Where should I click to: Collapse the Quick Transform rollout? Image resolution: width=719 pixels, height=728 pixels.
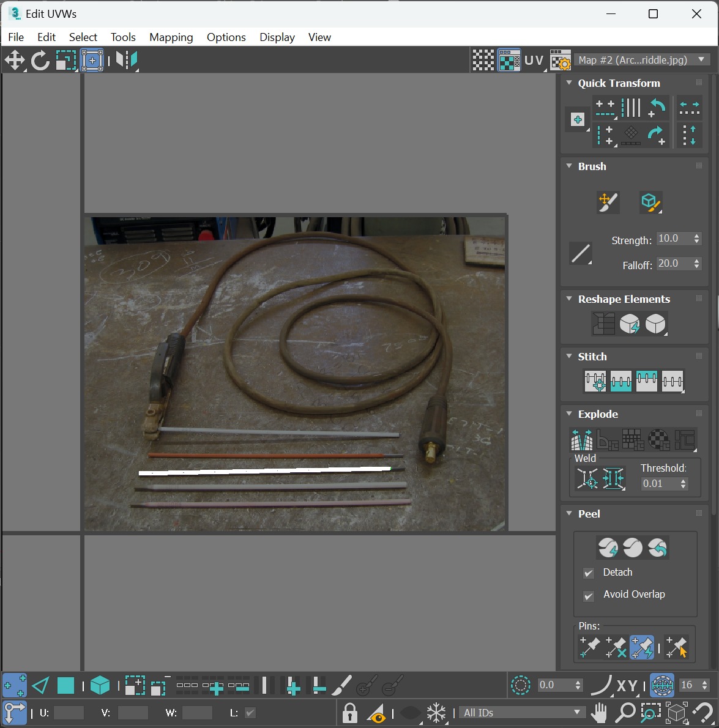pyautogui.click(x=569, y=83)
